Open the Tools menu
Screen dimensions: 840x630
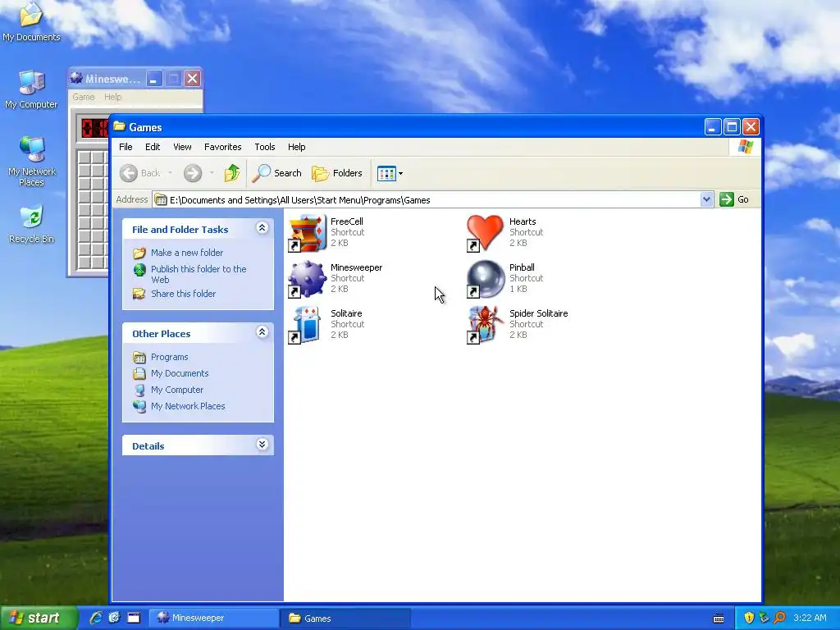[265, 147]
